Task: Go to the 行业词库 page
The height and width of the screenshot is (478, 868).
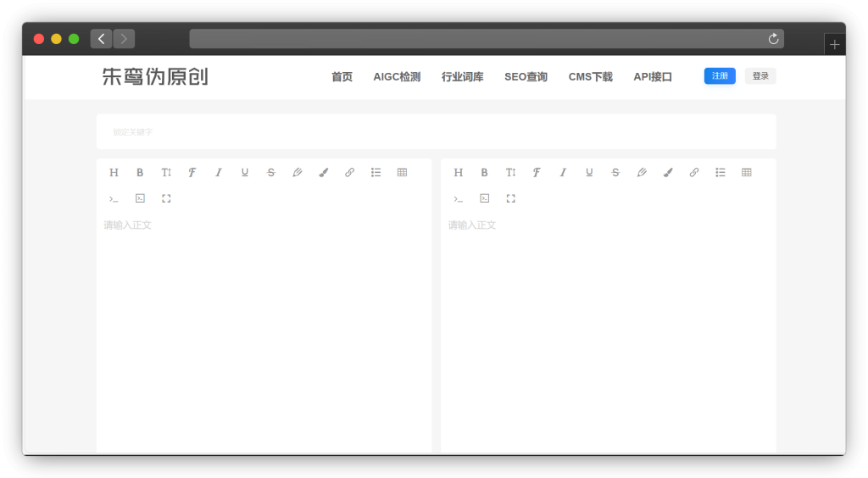Action: click(x=462, y=77)
